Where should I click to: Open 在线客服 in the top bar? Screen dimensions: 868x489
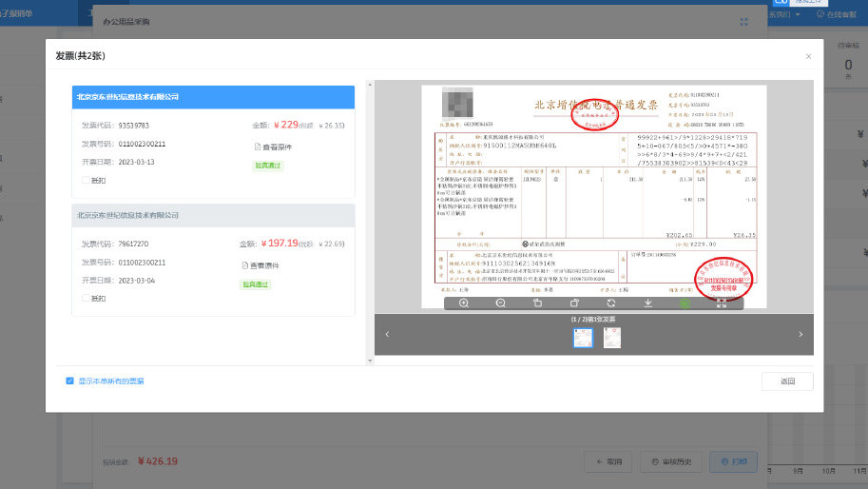[x=837, y=14]
